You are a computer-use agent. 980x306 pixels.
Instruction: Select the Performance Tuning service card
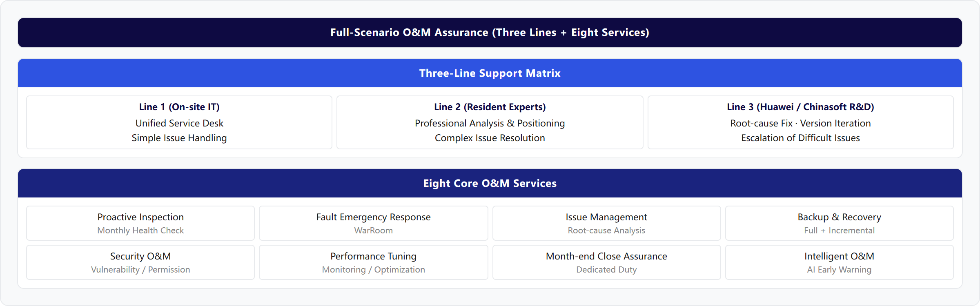click(374, 262)
